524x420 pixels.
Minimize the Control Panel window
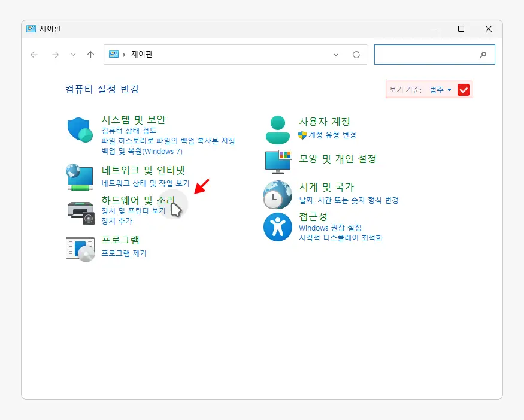click(434, 29)
